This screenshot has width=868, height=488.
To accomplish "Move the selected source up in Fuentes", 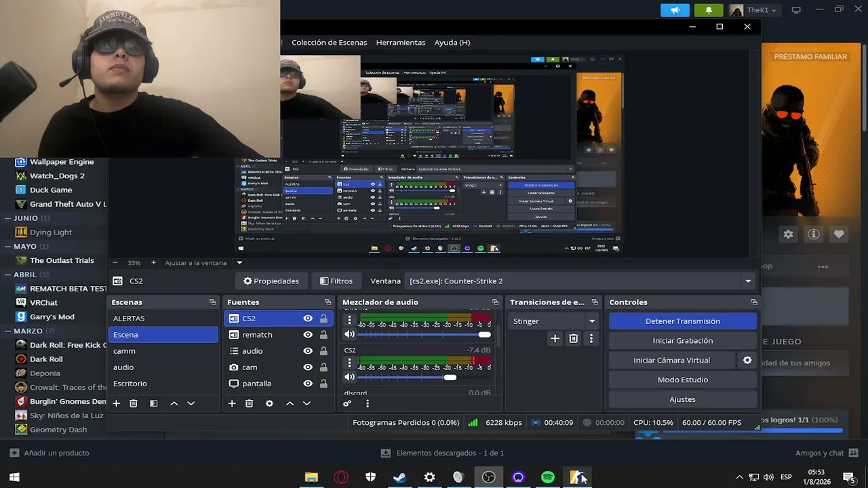I will point(290,403).
